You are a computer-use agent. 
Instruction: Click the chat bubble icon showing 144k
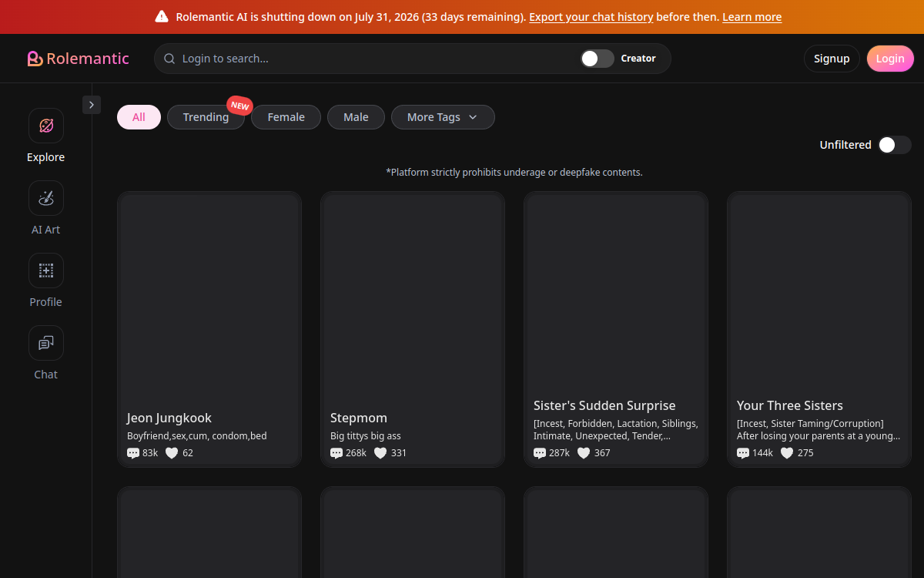[x=743, y=453]
